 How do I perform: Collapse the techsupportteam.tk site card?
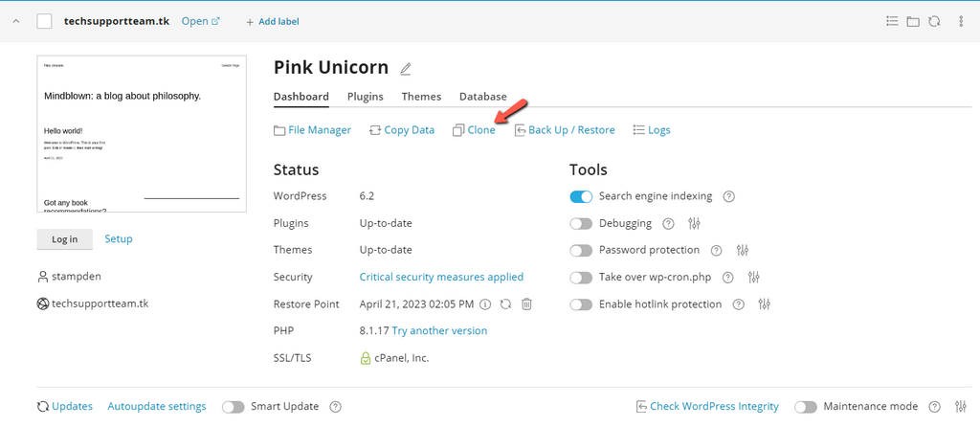click(x=15, y=21)
